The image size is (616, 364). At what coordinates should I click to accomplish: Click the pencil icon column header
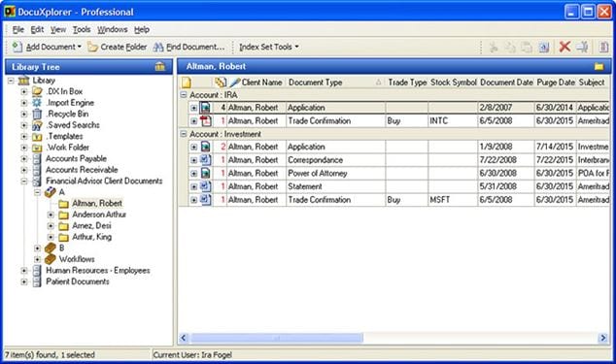pyautogui.click(x=234, y=83)
